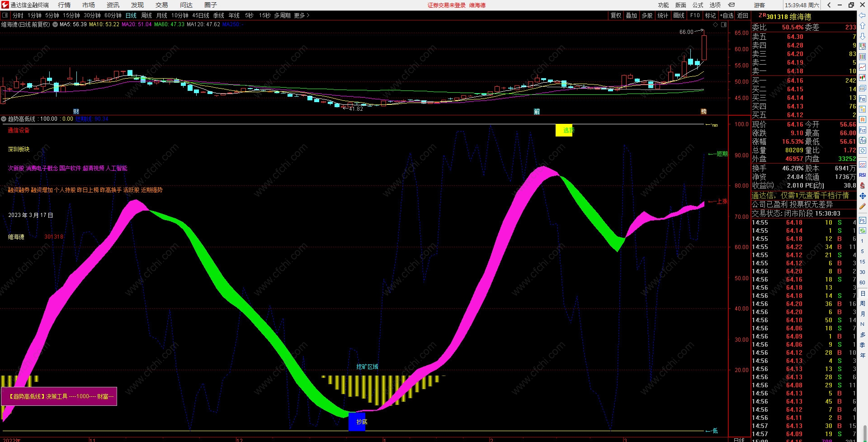Open the multi-window layout icon
The image size is (868, 442).
863,88
